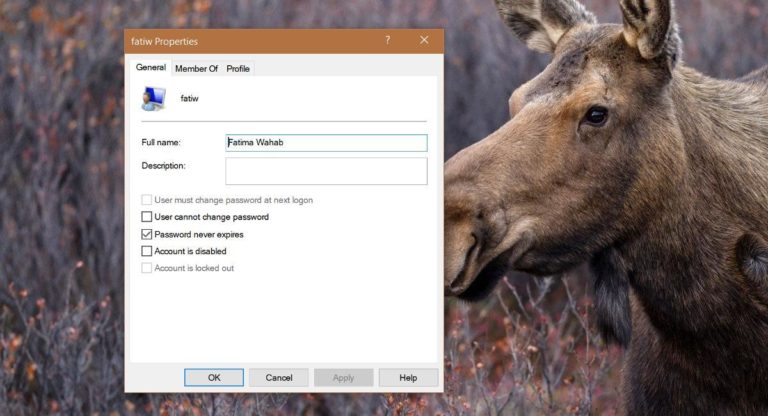
Task: Click the fatiw username text beside icon
Action: click(190, 98)
